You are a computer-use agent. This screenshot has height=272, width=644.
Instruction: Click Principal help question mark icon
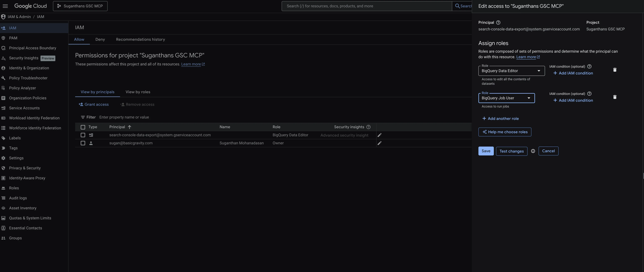click(x=498, y=23)
